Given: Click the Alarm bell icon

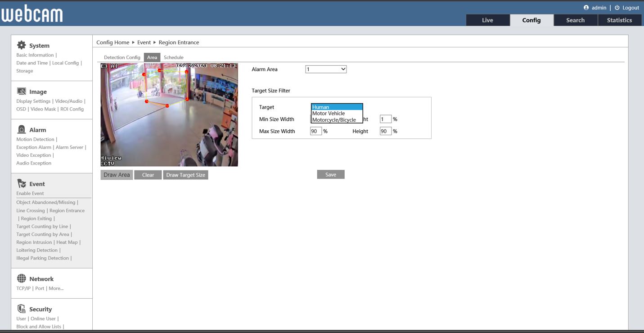Looking at the screenshot, I should pyautogui.click(x=21, y=130).
